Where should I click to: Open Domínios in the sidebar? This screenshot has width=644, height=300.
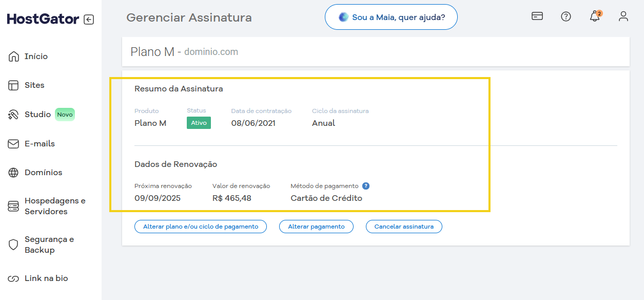[43, 173]
